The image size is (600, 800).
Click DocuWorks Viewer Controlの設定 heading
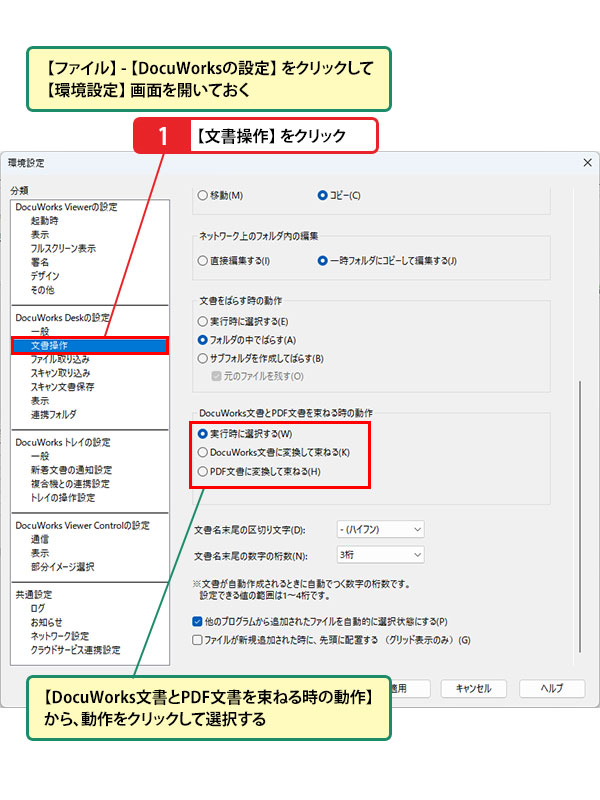coord(82,525)
